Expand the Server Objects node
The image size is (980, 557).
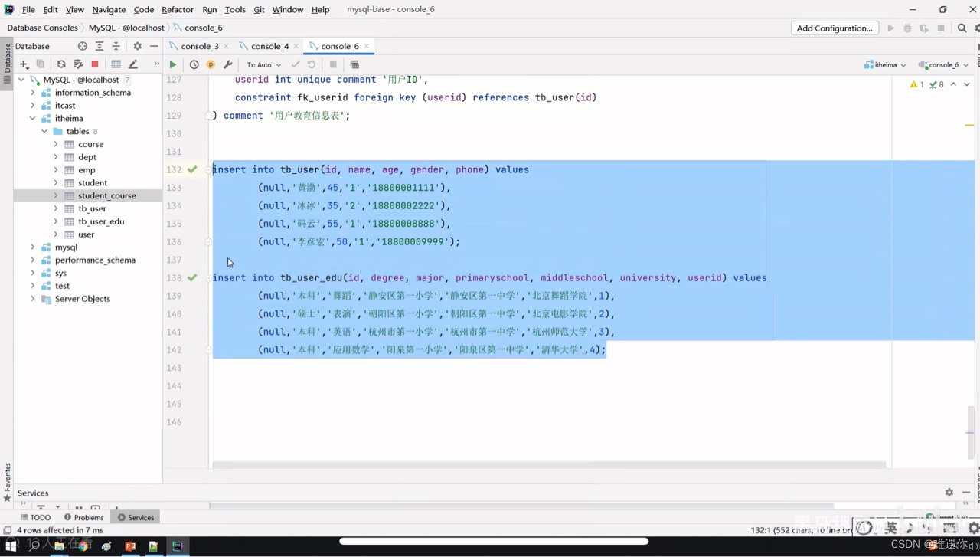point(33,299)
